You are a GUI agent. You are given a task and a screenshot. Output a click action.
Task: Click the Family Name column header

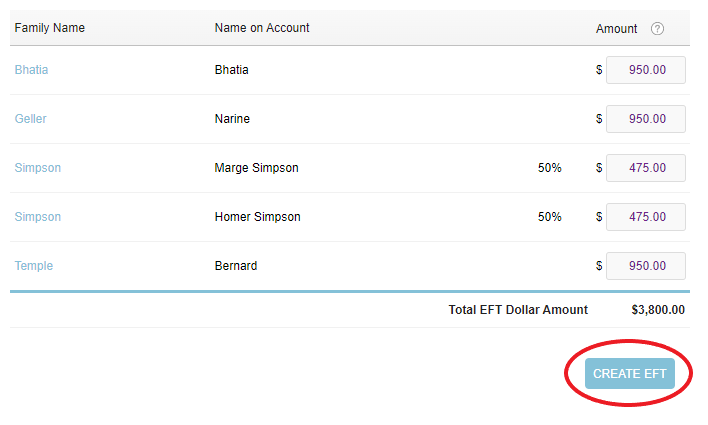pyautogui.click(x=50, y=28)
